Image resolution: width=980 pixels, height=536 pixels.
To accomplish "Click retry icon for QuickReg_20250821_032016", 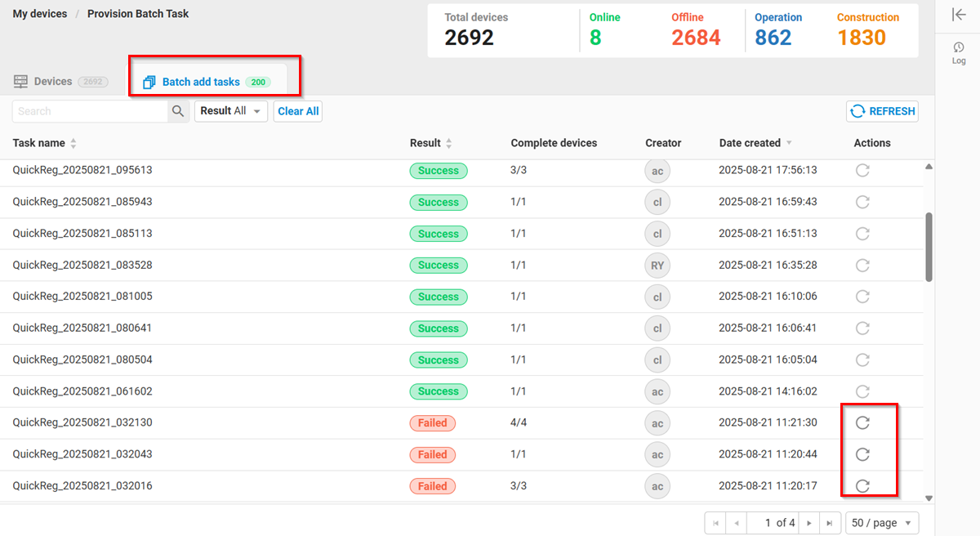I will (x=862, y=486).
